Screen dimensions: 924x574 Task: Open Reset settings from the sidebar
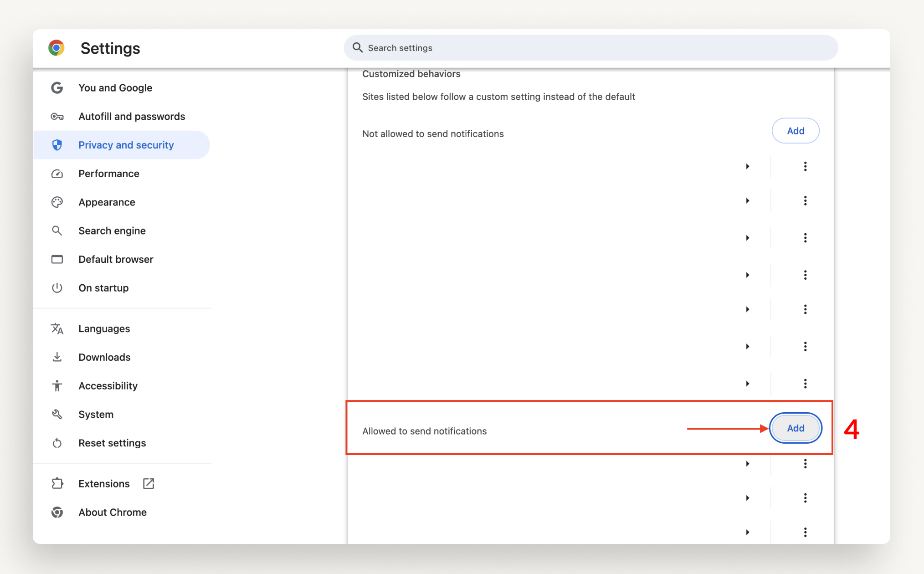click(x=112, y=442)
